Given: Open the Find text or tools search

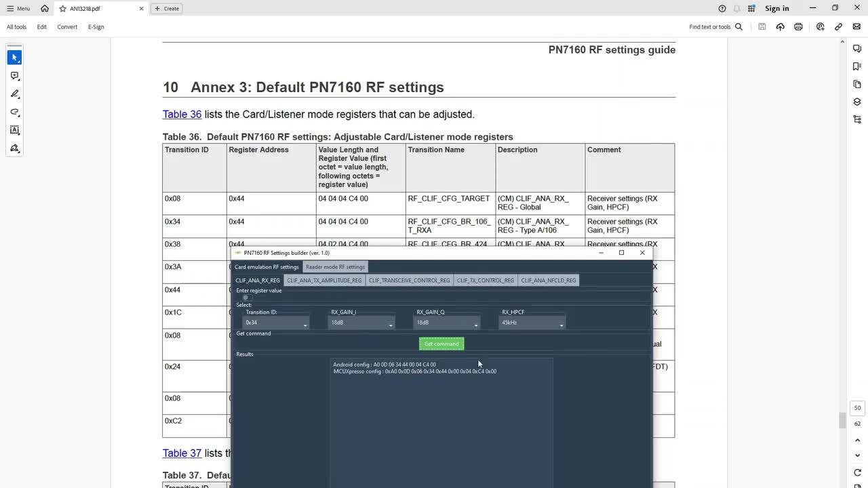Looking at the screenshot, I should click(714, 26).
